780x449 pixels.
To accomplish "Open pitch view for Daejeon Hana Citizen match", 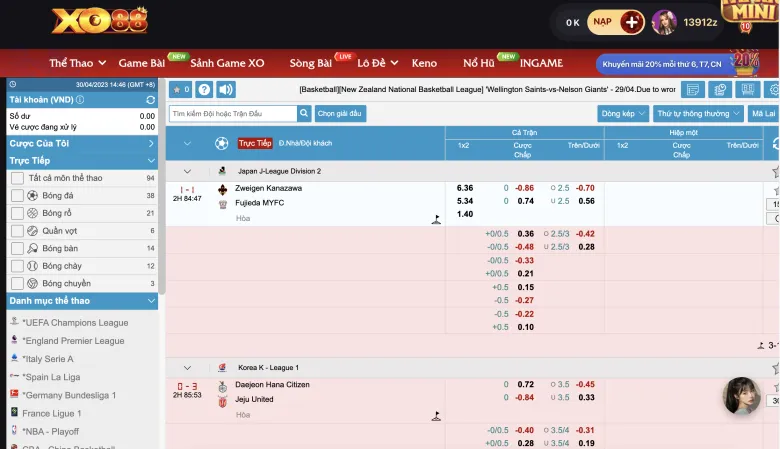I will 436,416.
